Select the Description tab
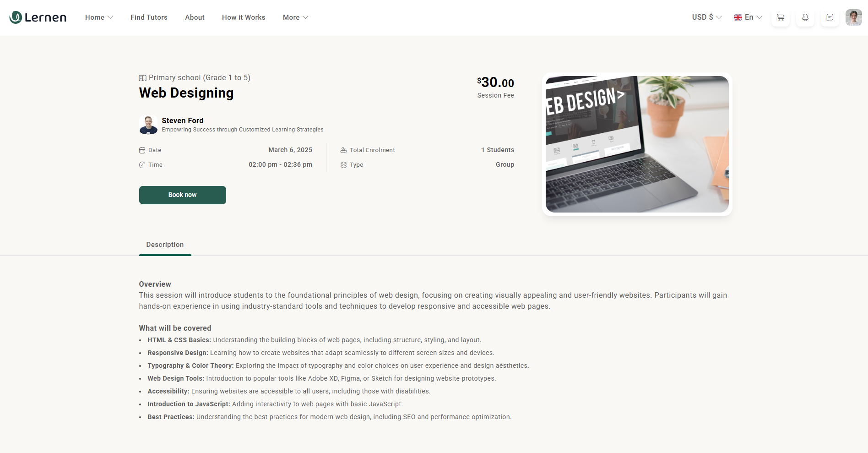Image resolution: width=868 pixels, height=453 pixels. 165,245
